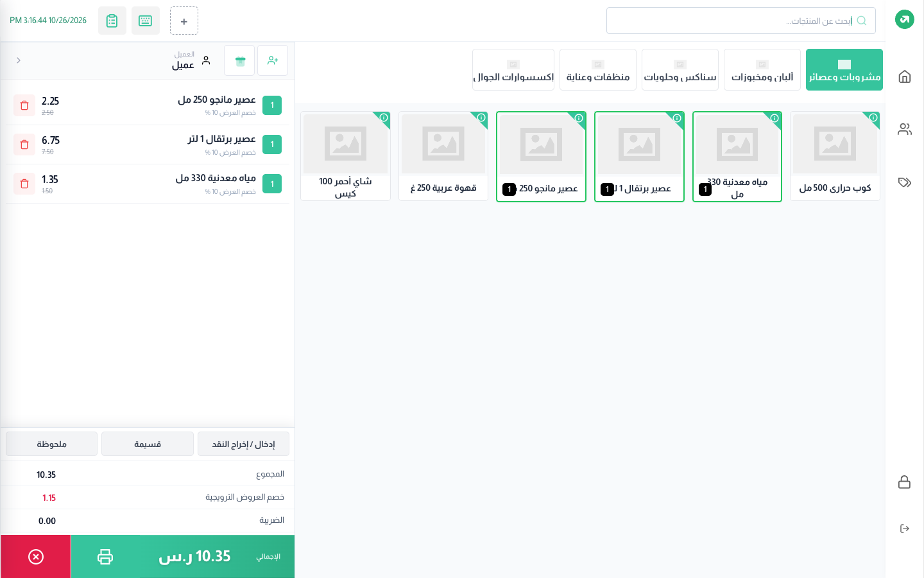Open the tags icon in sidebar
Viewport: 924px width, 578px height.
tap(904, 182)
